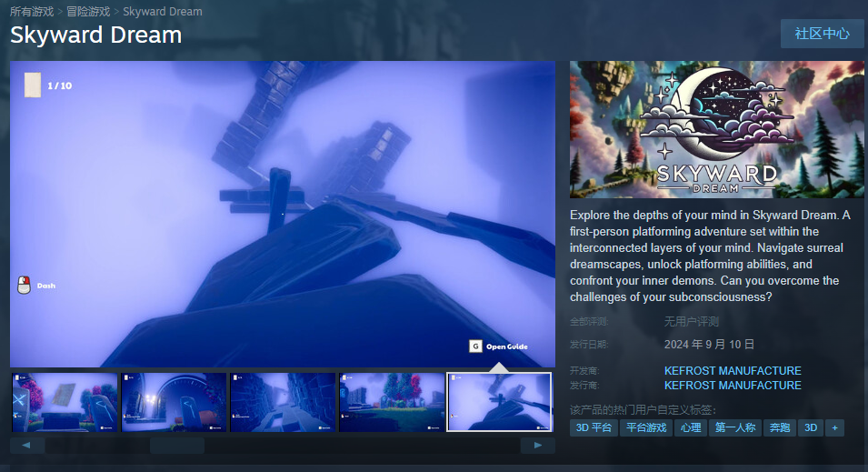
Task: Click the game description paragraph
Action: click(x=710, y=256)
